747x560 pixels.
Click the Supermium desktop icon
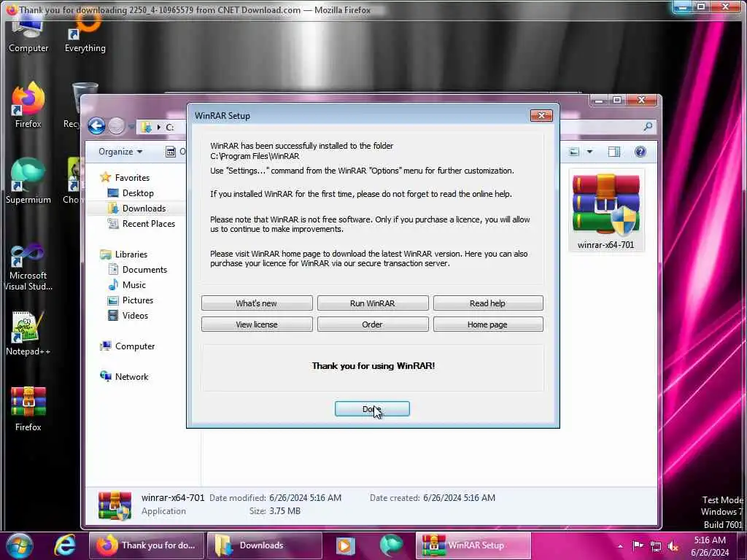tap(28, 181)
